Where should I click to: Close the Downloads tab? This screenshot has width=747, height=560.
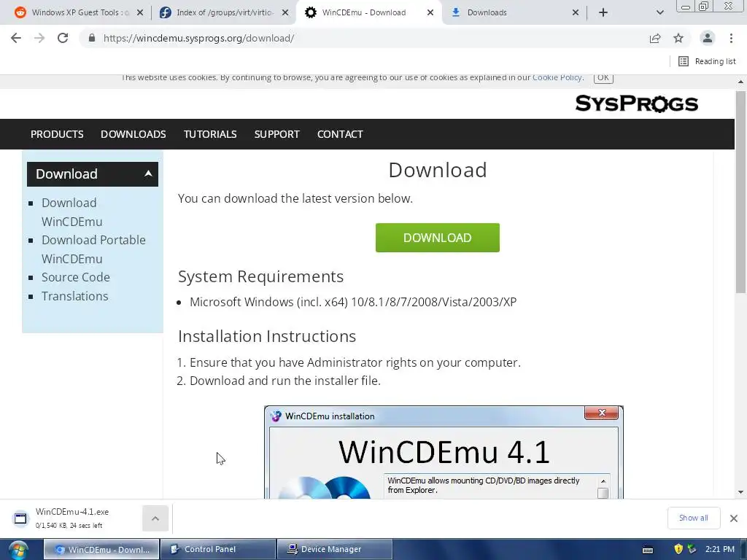point(576,12)
